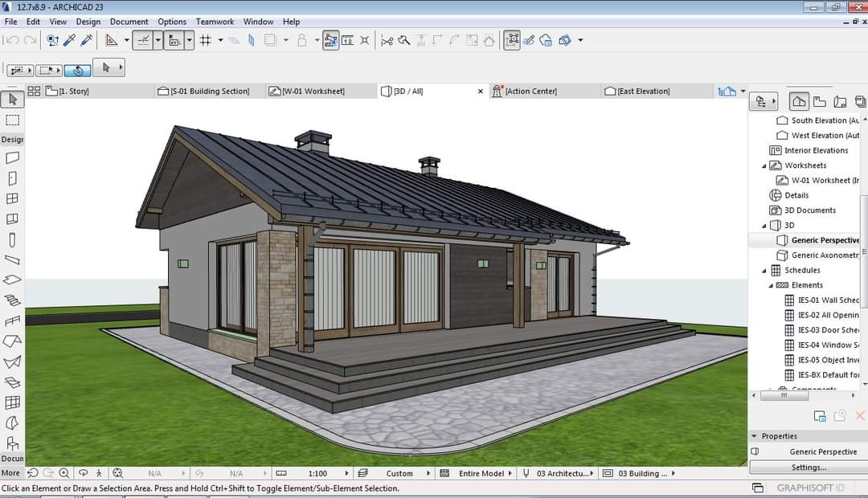Activate the Wall tool

coord(12,158)
